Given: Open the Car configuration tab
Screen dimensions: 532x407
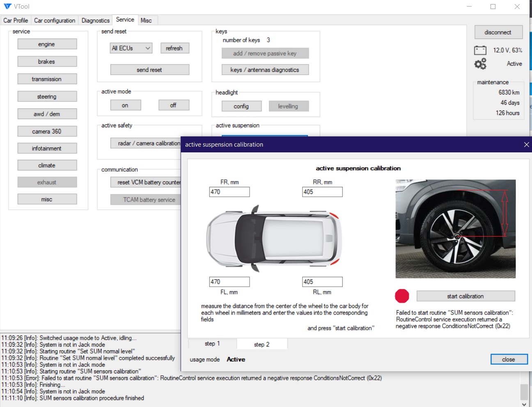Looking at the screenshot, I should coord(55,21).
